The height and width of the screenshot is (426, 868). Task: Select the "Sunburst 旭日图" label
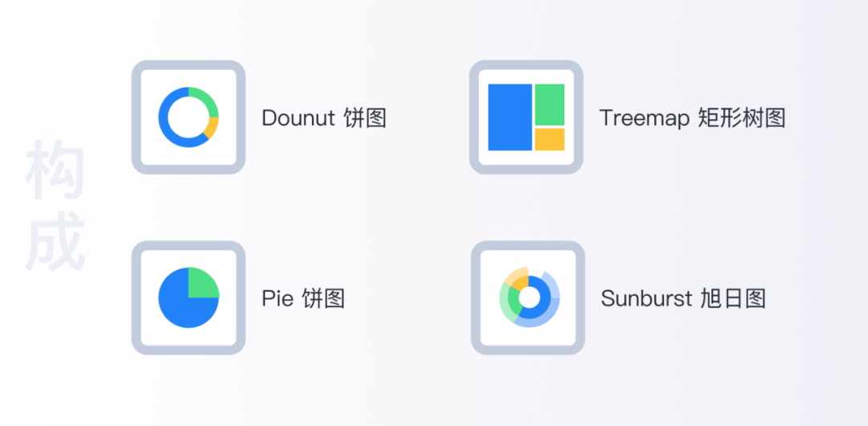pyautogui.click(x=684, y=298)
